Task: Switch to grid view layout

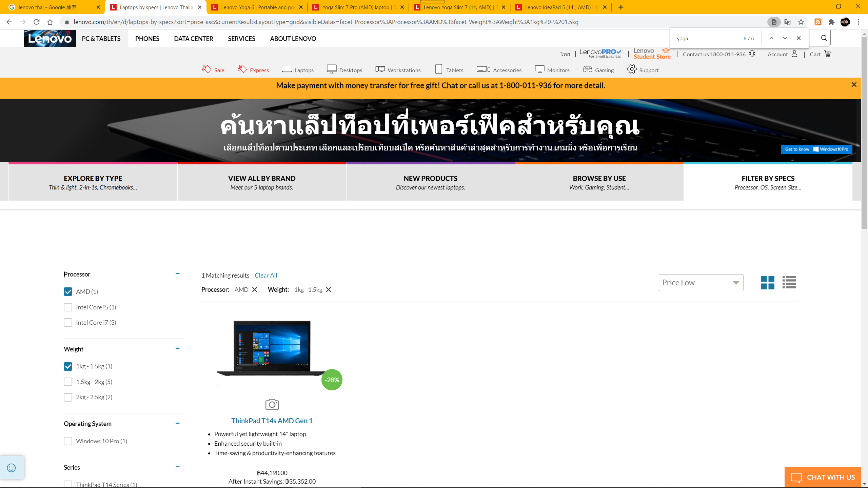Action: 767,282
